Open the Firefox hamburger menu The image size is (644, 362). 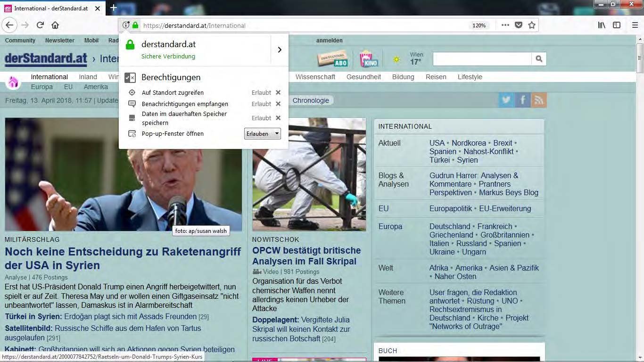click(635, 25)
